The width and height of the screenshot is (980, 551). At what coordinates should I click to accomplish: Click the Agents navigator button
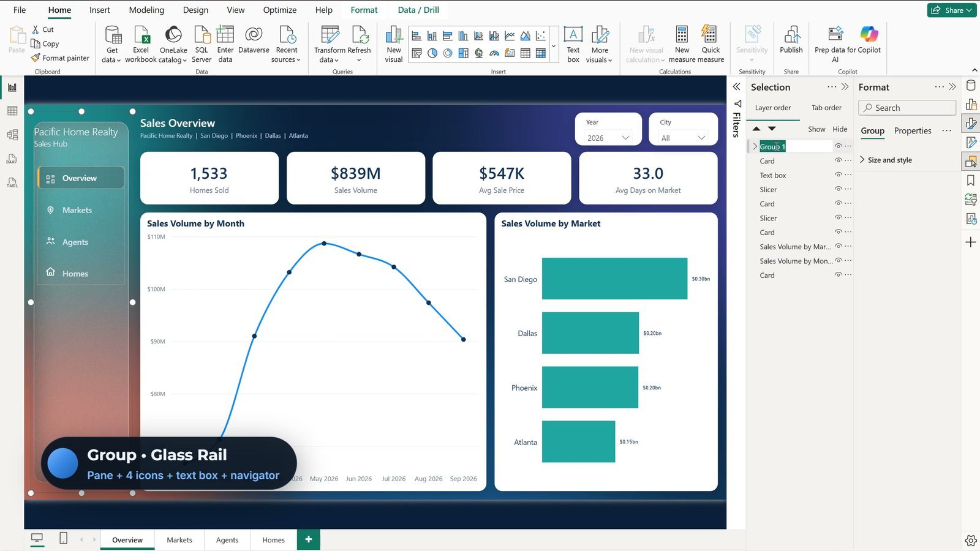click(x=81, y=242)
